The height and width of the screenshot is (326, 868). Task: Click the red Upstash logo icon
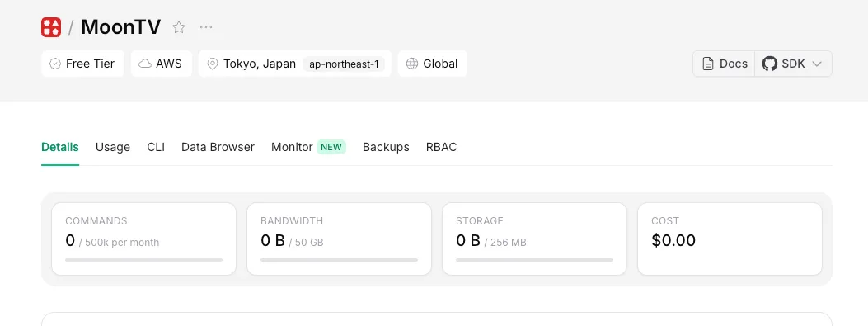(51, 27)
